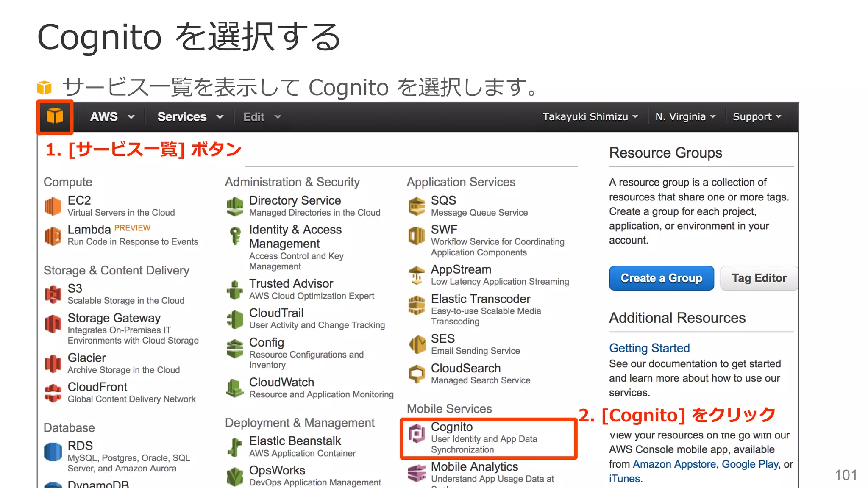The height and width of the screenshot is (488, 868).
Task: Select the AppStream service name
Action: click(461, 270)
